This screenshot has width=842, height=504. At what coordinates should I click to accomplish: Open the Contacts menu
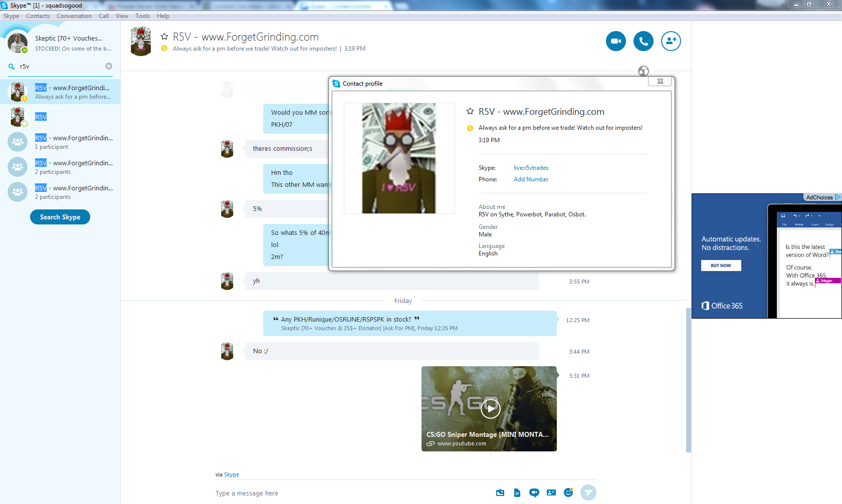point(38,16)
